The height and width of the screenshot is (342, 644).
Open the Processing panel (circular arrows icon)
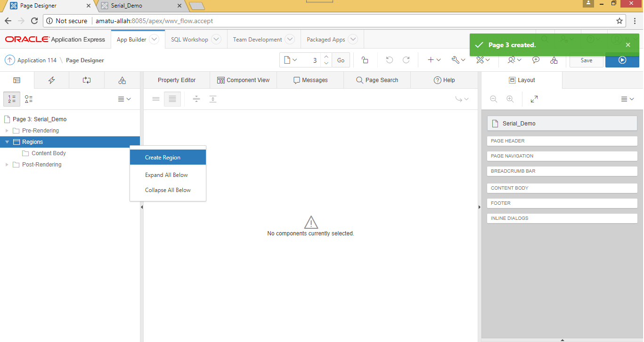86,80
